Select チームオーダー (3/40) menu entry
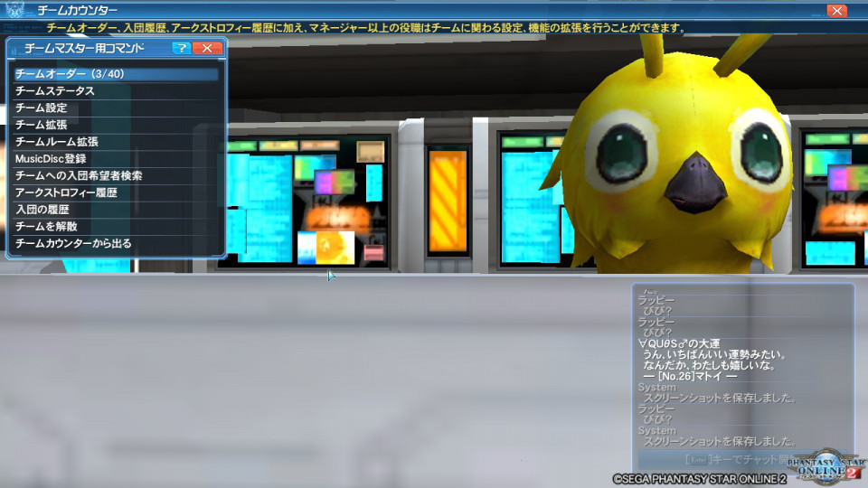The image size is (868, 488). tap(116, 74)
